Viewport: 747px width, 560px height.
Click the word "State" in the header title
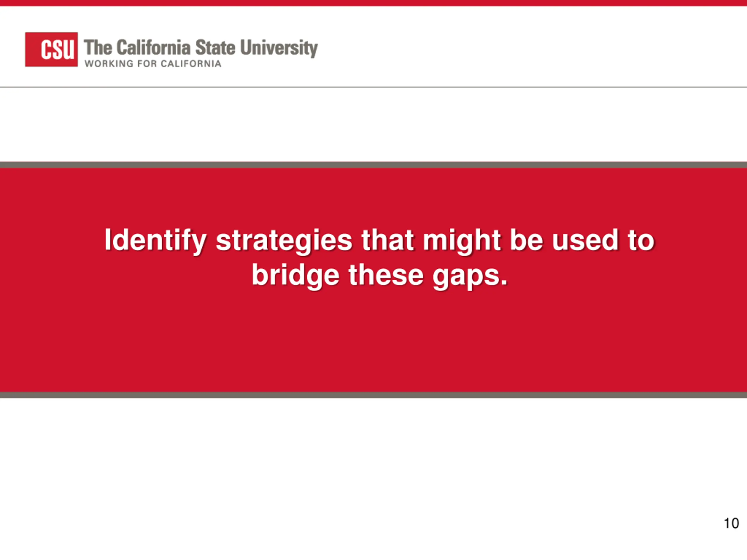(x=215, y=47)
